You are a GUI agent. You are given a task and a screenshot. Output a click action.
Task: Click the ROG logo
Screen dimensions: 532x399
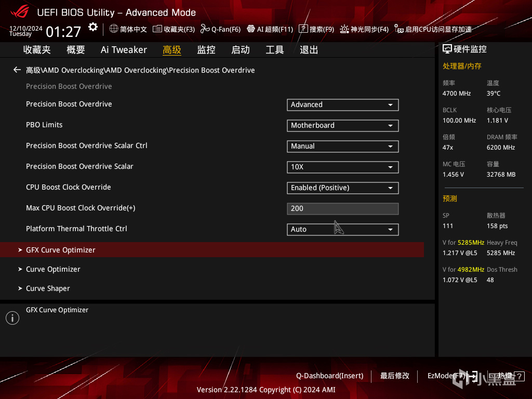coord(20,12)
